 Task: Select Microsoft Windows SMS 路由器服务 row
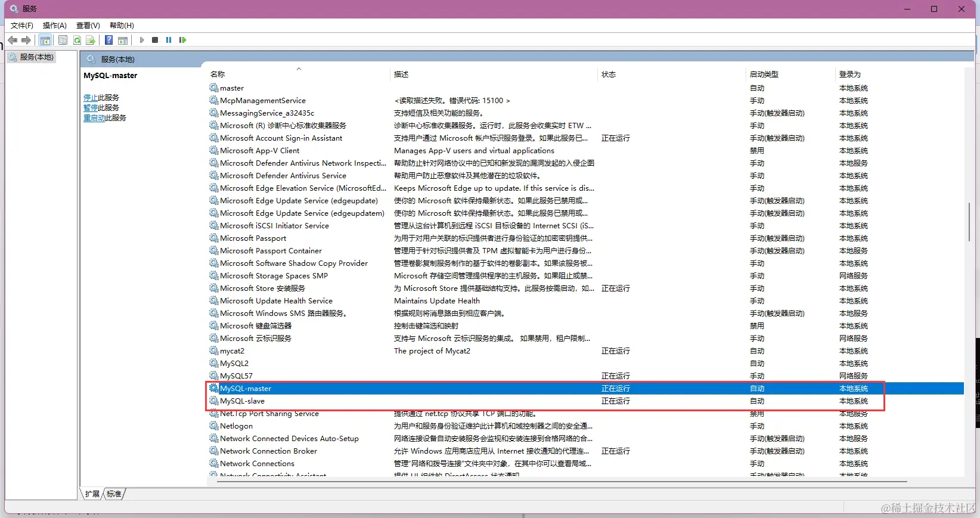point(585,313)
